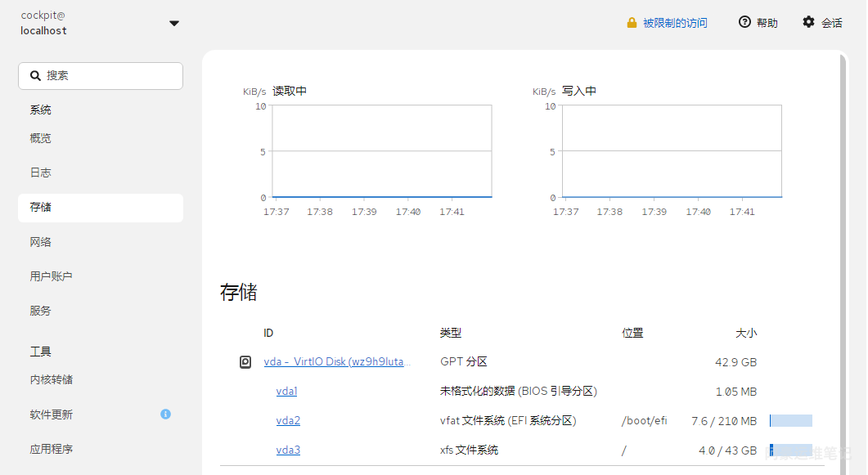This screenshot has width=868, height=475.
Task: Click the xfs 文件系统 type cell
Action: coord(469,450)
